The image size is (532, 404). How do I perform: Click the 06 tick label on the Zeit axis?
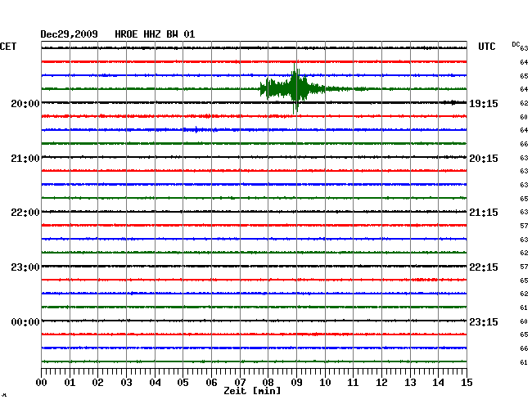click(x=211, y=382)
